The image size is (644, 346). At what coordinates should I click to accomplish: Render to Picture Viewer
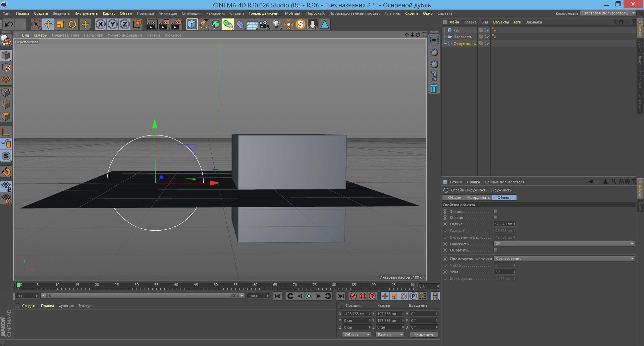[x=164, y=24]
